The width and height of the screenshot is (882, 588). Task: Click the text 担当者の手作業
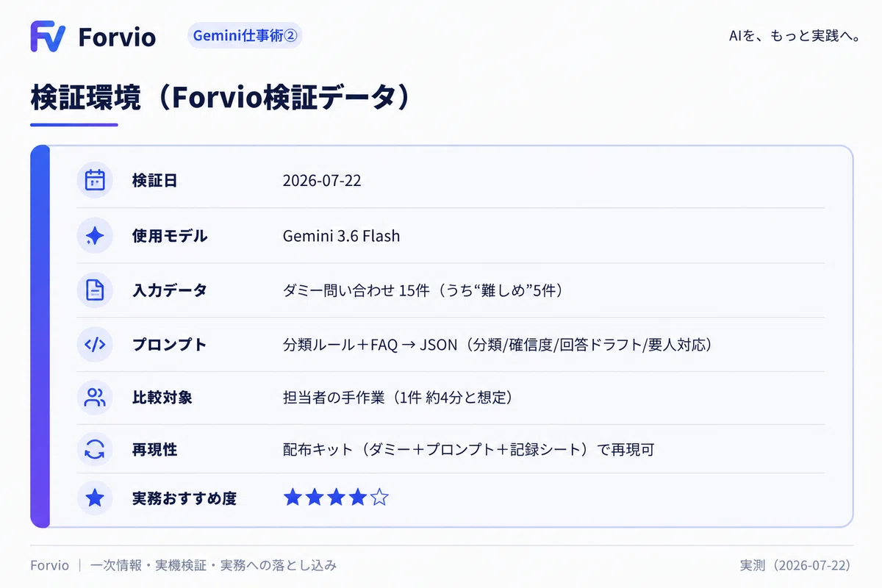(335, 398)
